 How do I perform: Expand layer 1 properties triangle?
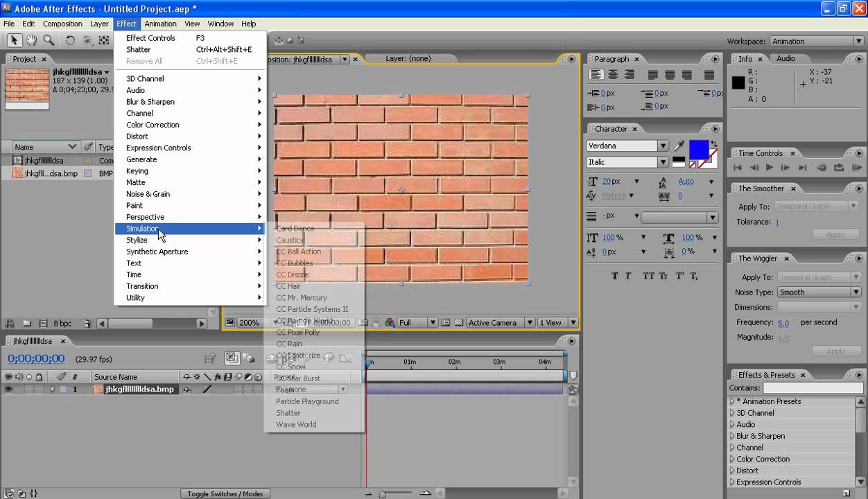click(x=52, y=389)
